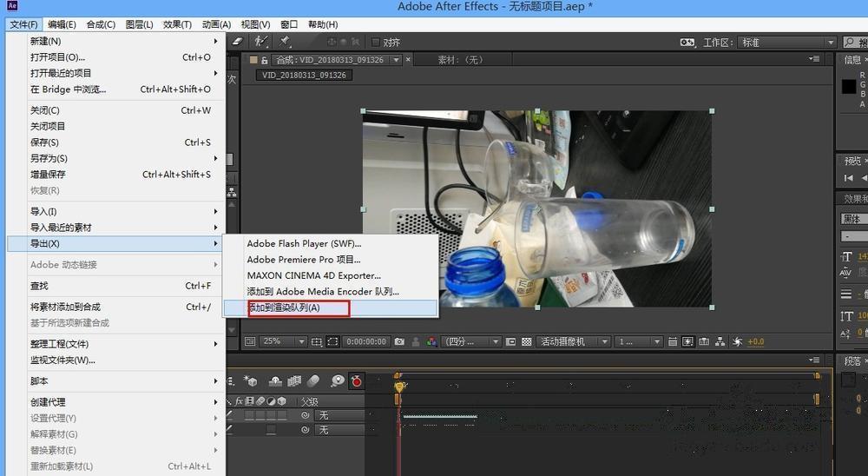Open timeline panel options menu icon
Screen dimensions: 868x476
814,360
